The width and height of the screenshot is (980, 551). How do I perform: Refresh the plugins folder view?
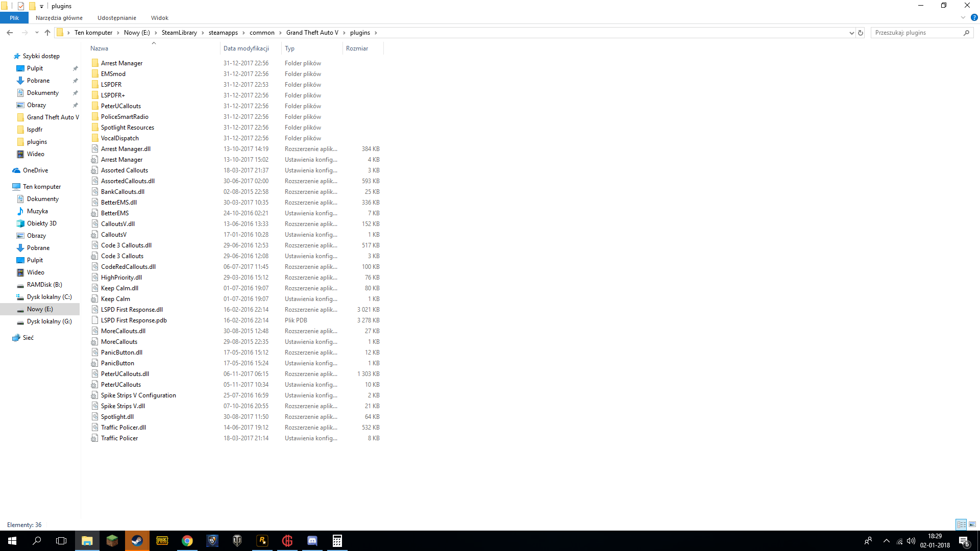click(x=861, y=33)
